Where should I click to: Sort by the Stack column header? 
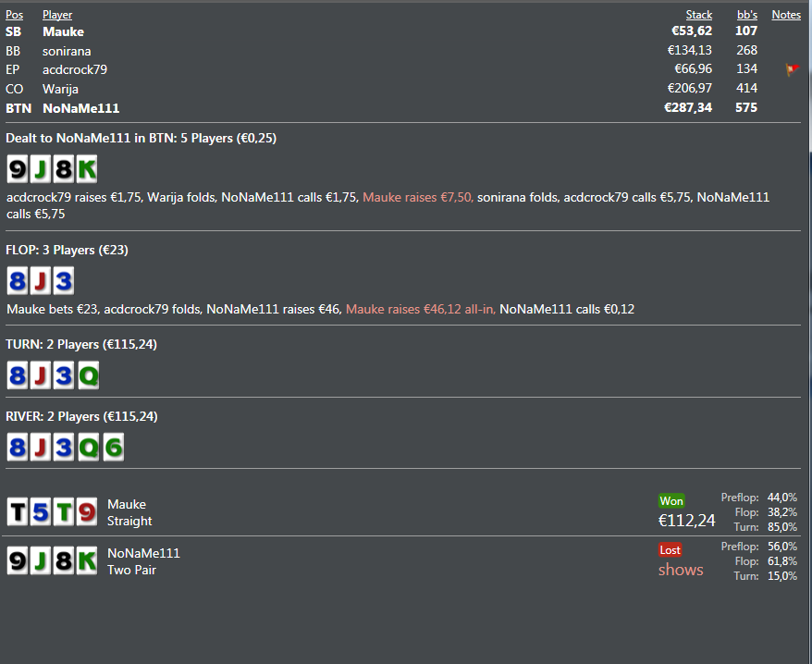(699, 15)
